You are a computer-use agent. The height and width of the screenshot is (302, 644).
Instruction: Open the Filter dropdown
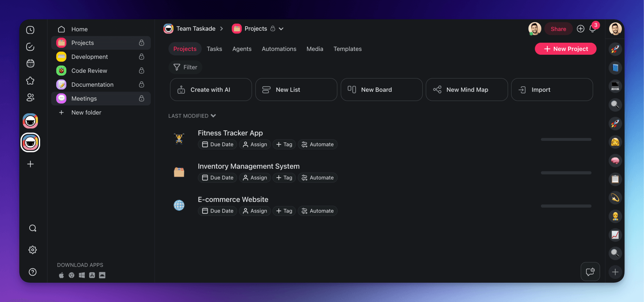coord(185,67)
